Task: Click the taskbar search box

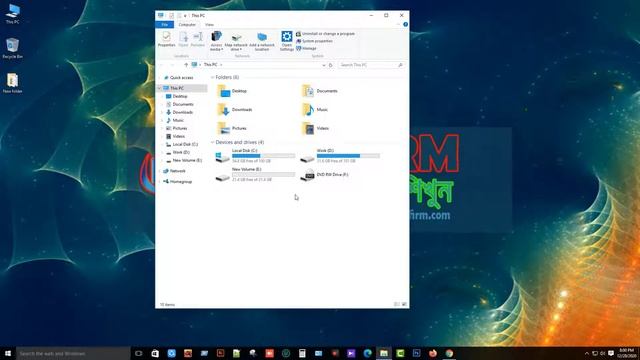Action: coord(73,353)
